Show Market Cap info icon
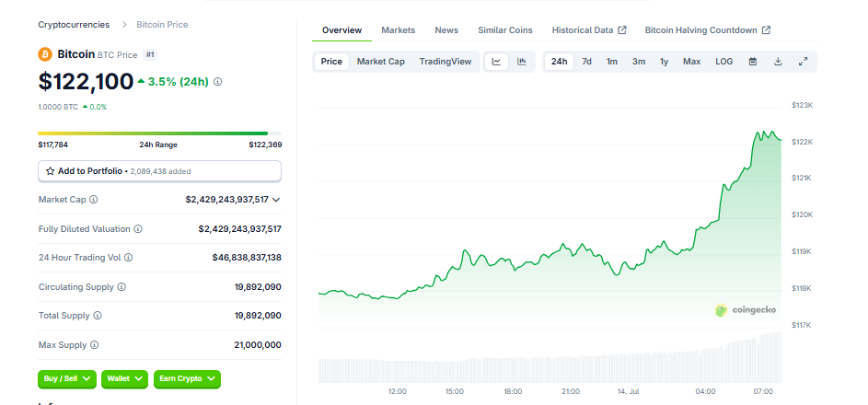The image size is (868, 405). coord(94,199)
